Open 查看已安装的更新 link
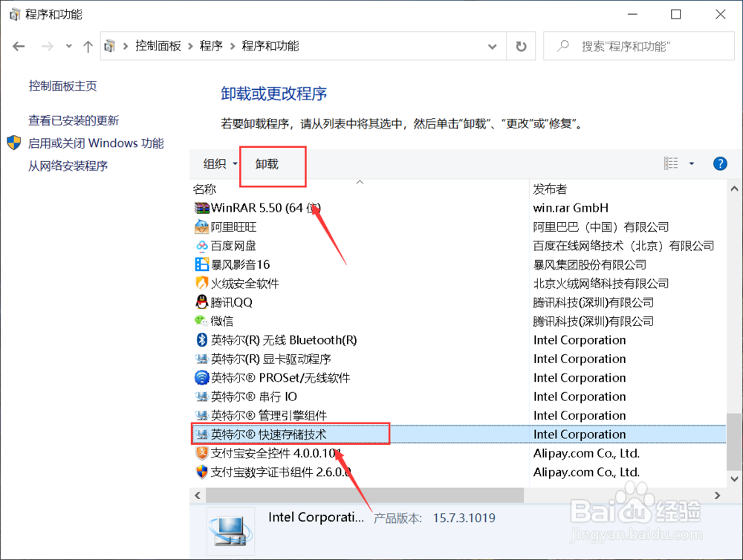The height and width of the screenshot is (560, 743). [74, 120]
